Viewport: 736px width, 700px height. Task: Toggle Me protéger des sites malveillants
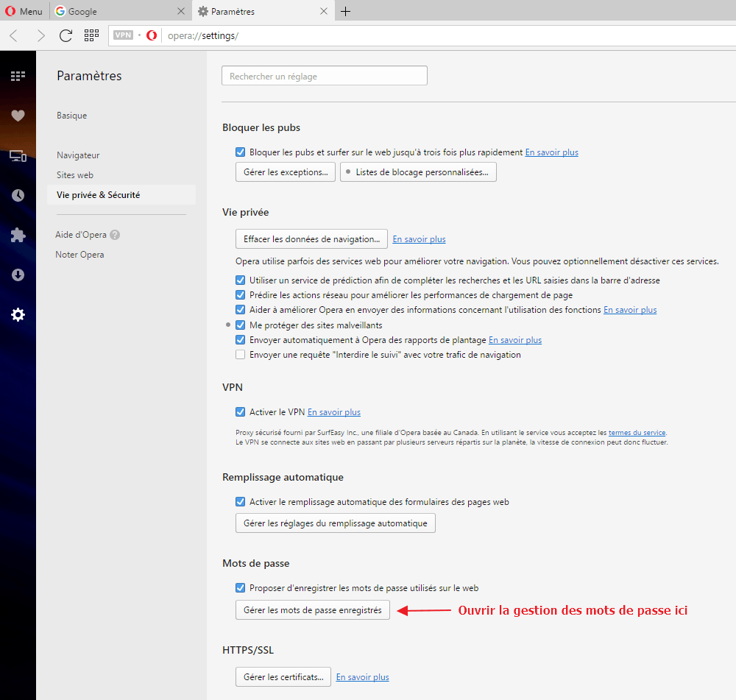240,325
